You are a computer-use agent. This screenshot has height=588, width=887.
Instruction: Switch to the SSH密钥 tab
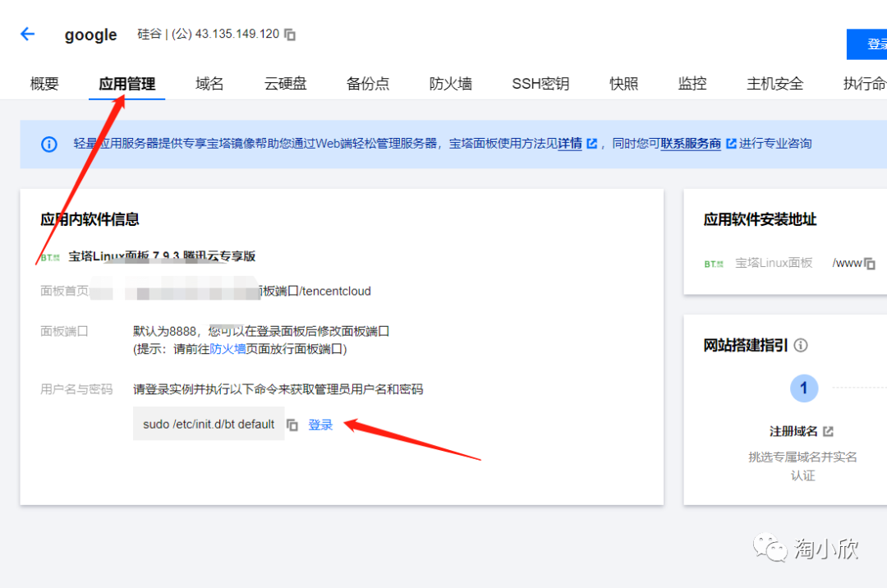(x=540, y=84)
